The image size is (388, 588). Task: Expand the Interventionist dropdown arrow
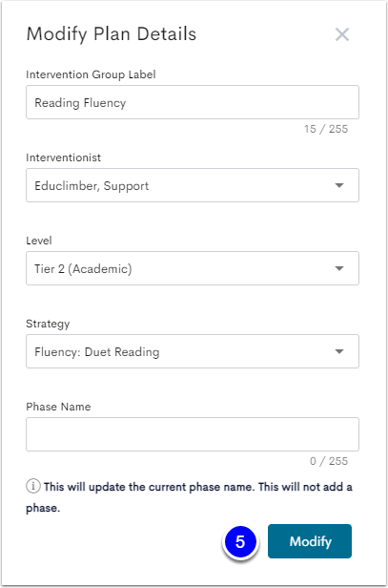click(339, 185)
